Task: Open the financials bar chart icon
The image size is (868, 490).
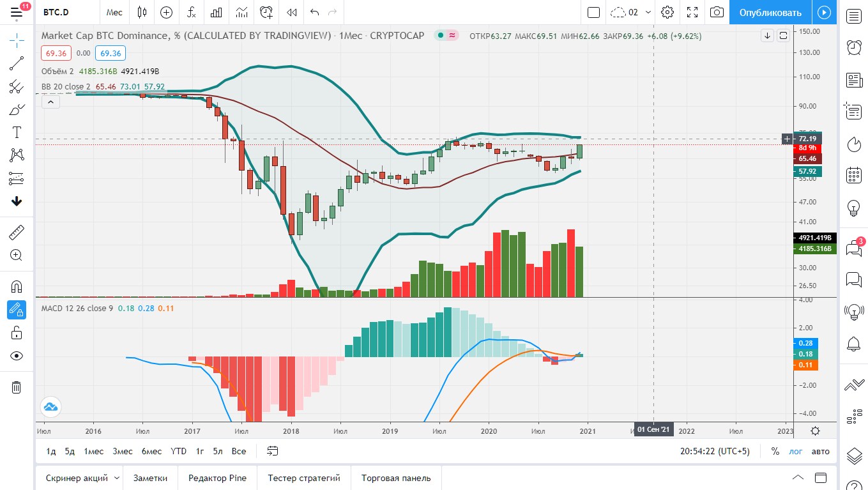Action: click(x=217, y=12)
